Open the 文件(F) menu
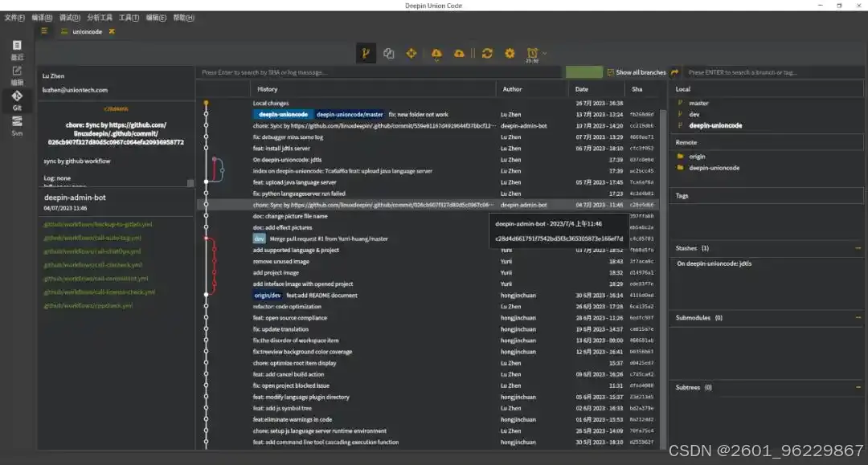The image size is (868, 465). click(15, 18)
